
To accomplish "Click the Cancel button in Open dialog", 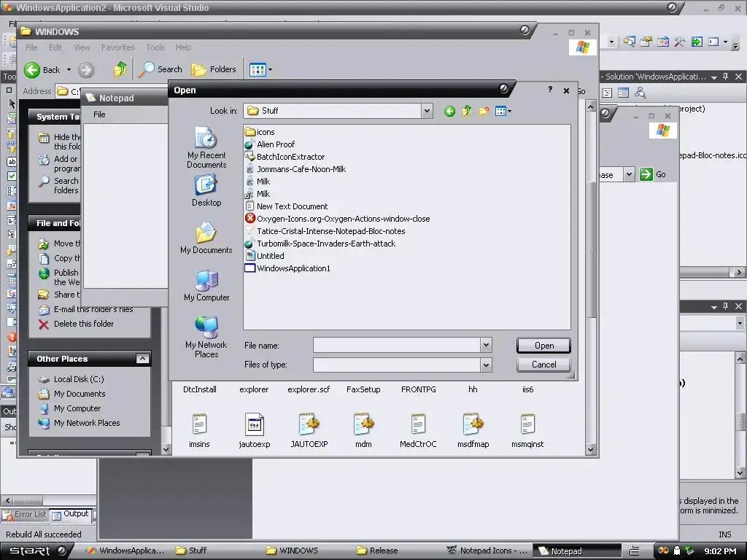I will point(543,365).
